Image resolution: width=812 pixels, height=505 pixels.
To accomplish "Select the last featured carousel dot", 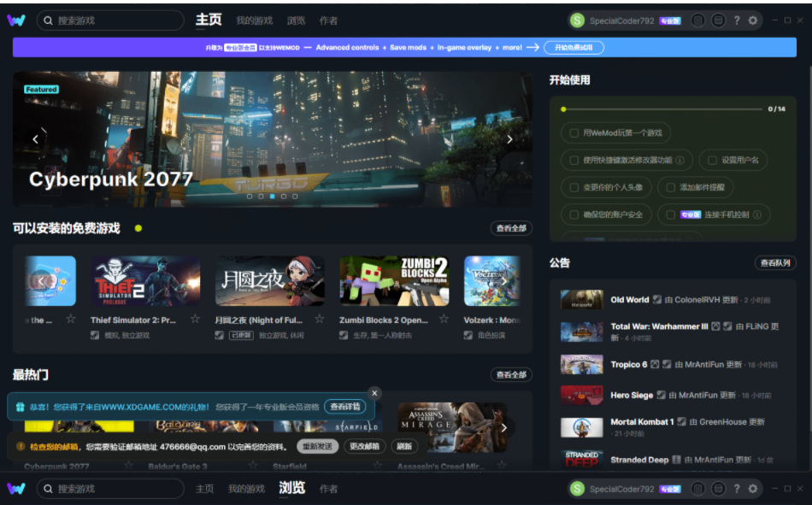I will click(x=295, y=197).
